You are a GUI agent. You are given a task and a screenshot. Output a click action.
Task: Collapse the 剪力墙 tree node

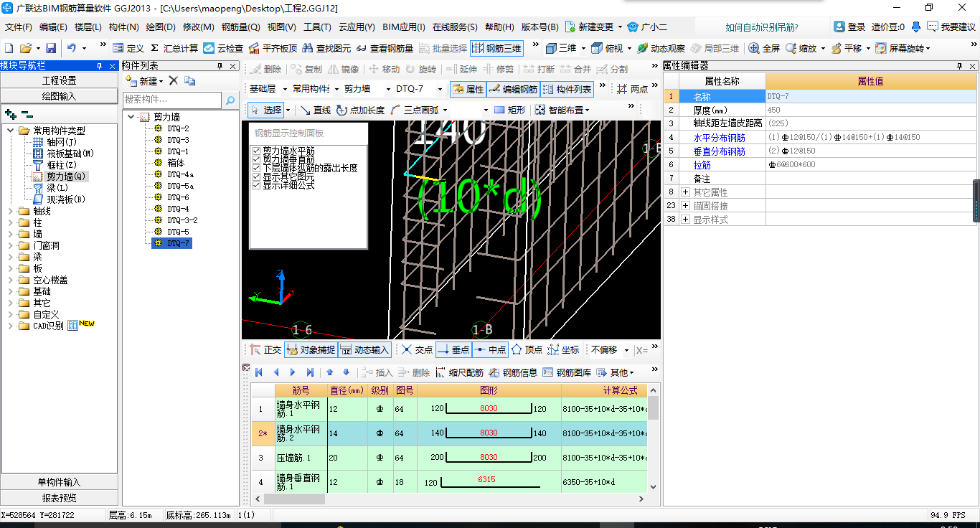tap(131, 117)
